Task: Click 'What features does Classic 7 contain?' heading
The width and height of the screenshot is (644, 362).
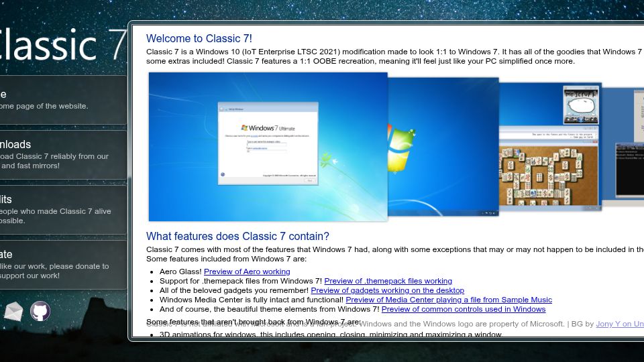Action: point(237,237)
